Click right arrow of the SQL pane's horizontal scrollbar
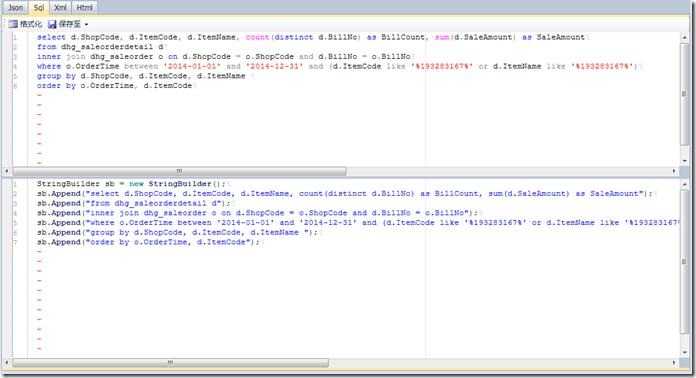 click(674, 171)
